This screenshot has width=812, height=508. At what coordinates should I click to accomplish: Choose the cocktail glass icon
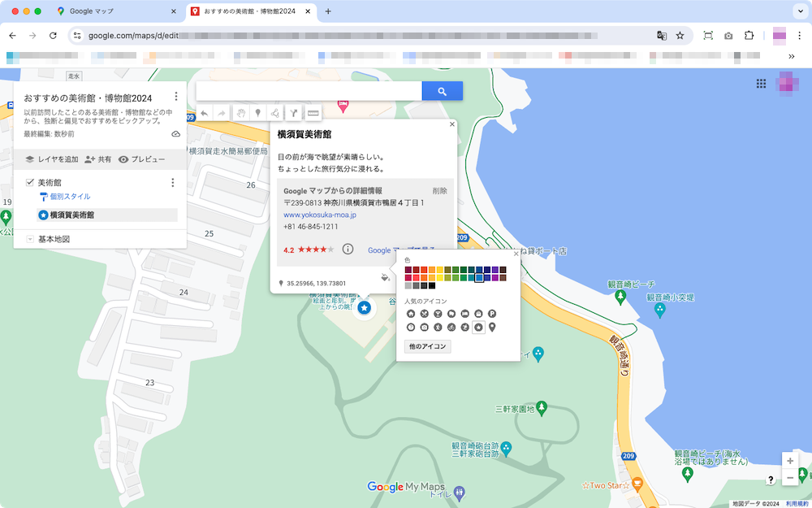438,314
